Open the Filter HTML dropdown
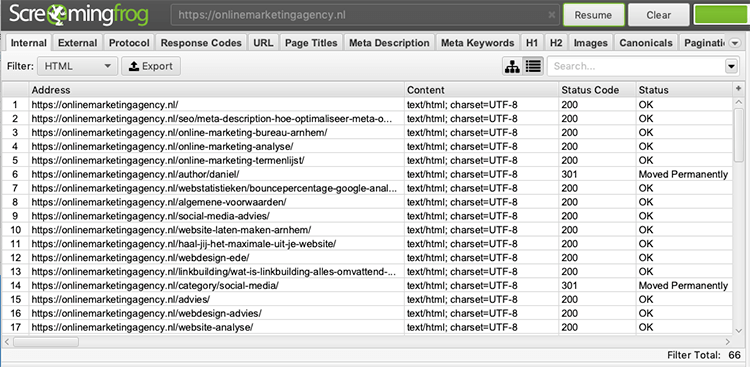The image size is (750, 367). tap(77, 67)
